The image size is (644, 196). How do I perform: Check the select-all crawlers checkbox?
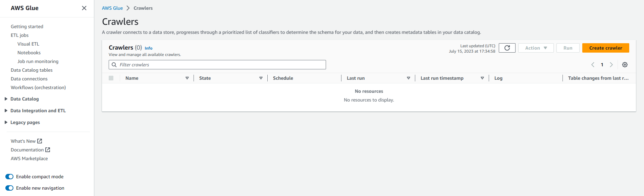coord(111,78)
